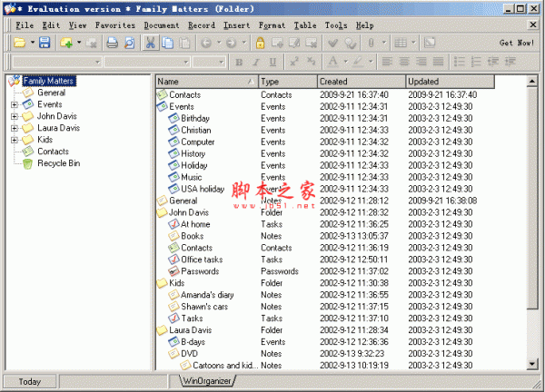Expand the John Davis tree folder
This screenshot has width=545, height=392.
[x=15, y=116]
